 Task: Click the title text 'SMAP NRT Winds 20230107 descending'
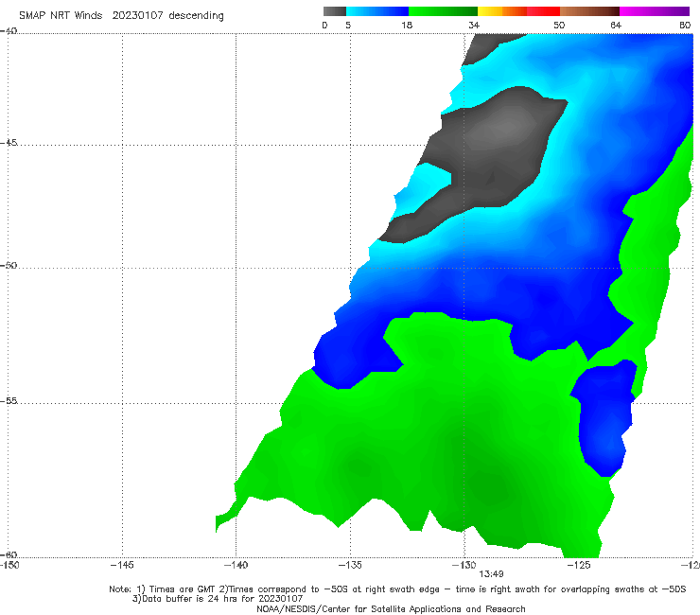(x=121, y=15)
